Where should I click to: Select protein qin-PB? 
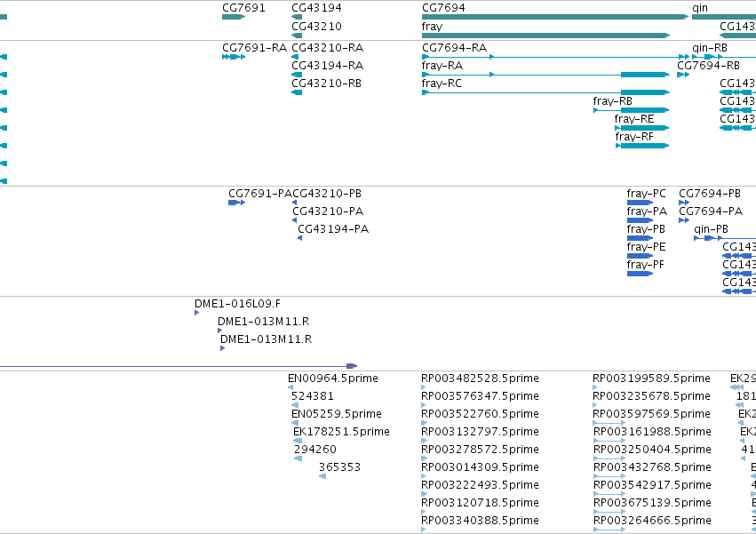[x=725, y=238]
